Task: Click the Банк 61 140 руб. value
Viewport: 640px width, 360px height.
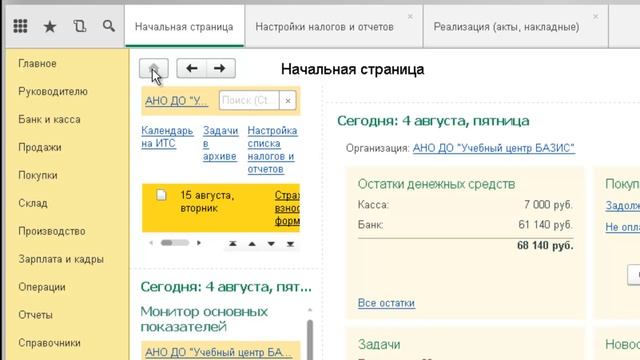Action: (x=545, y=225)
